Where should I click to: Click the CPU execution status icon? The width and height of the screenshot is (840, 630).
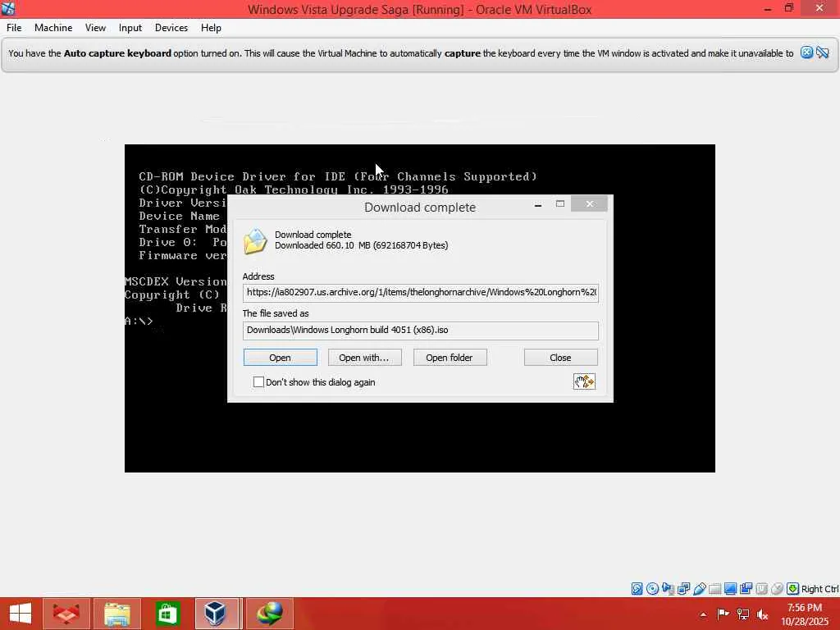click(761, 589)
